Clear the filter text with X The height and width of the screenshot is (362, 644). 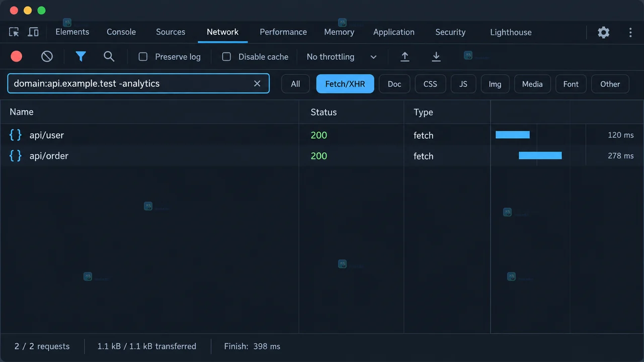(257, 83)
